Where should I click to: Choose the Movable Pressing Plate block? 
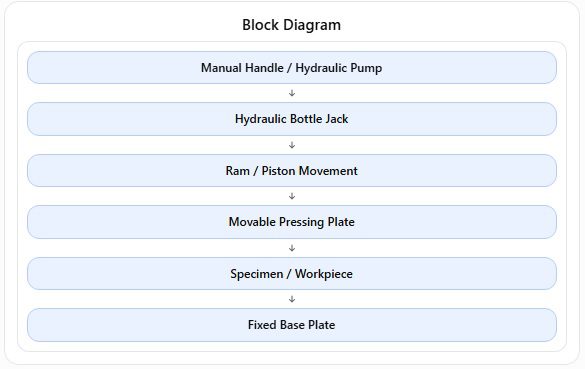click(x=292, y=222)
